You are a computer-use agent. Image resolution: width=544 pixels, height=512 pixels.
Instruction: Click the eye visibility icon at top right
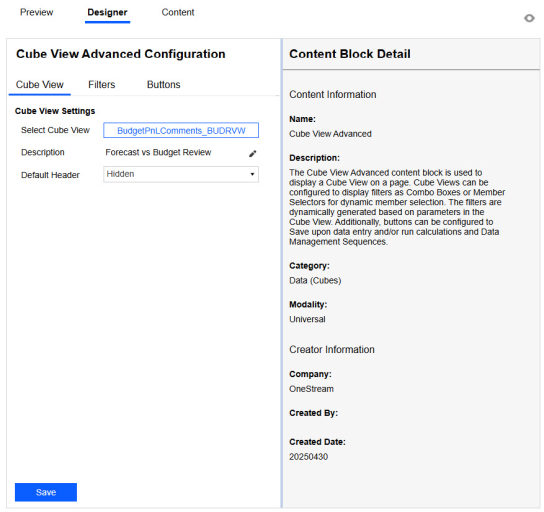529,18
